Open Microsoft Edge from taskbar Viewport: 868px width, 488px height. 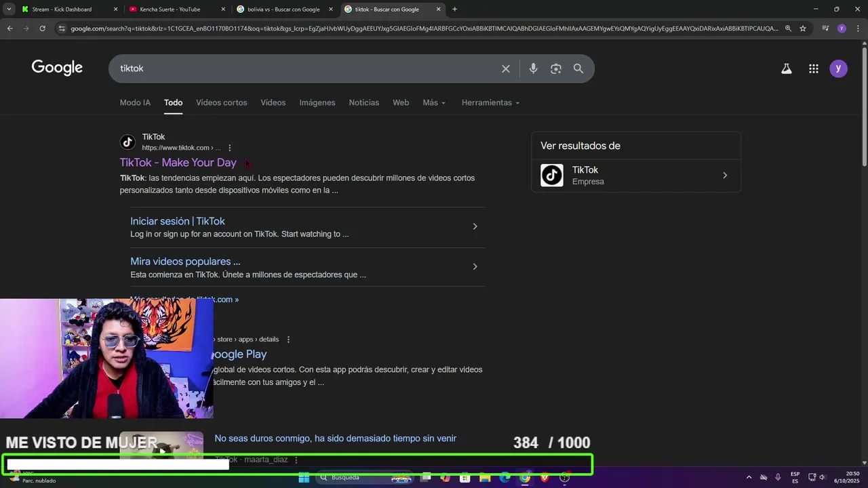505,478
